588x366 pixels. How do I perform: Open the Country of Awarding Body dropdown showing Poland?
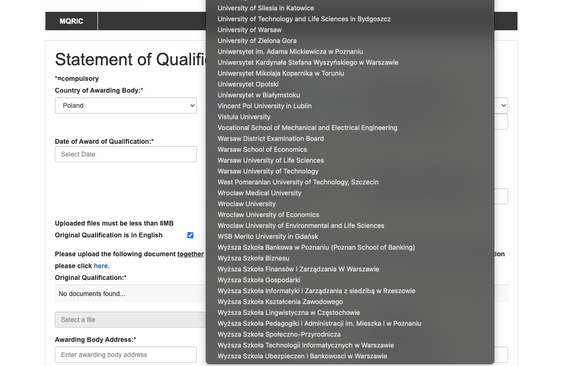point(126,105)
